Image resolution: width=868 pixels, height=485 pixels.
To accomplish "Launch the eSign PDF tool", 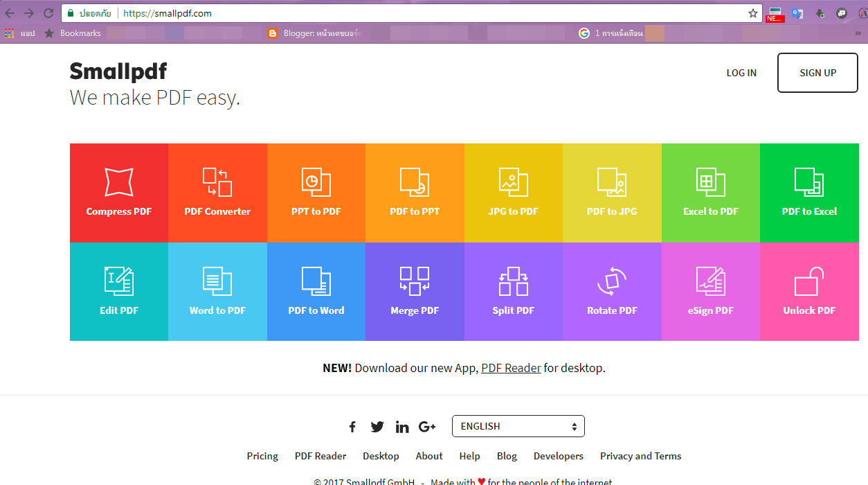I will (711, 291).
